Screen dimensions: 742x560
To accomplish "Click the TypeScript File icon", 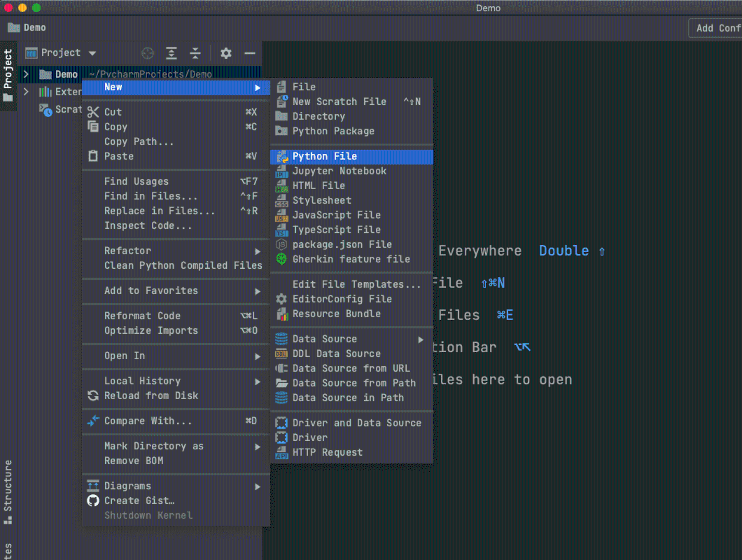I will 282,230.
